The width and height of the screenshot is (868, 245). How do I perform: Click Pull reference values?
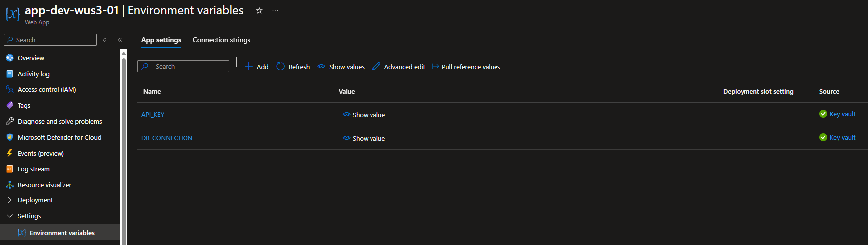[x=466, y=67]
